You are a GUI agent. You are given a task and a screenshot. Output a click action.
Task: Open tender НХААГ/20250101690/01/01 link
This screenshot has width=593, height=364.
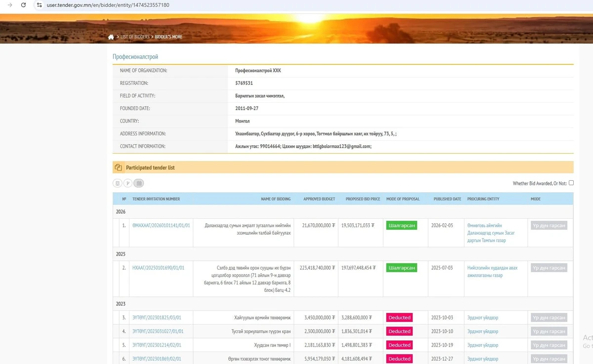158,268
